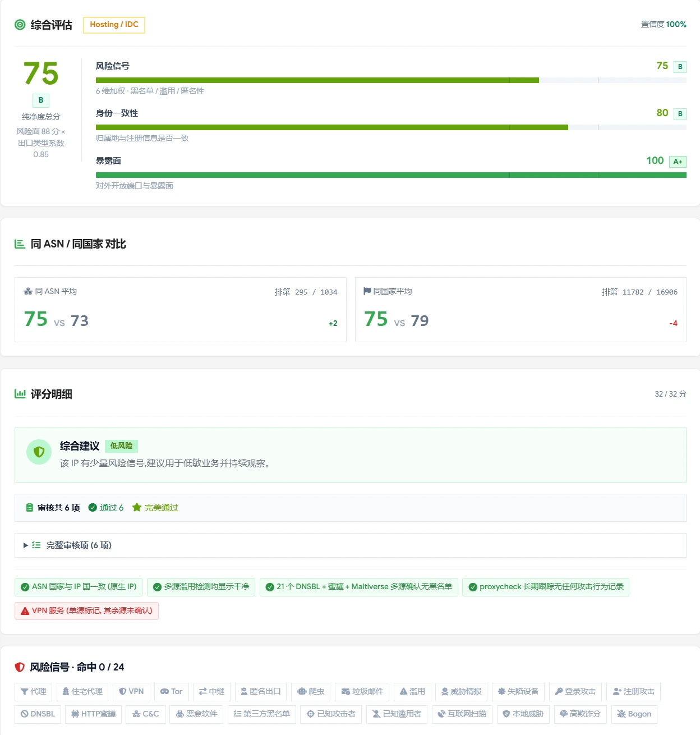The width and height of the screenshot is (700, 735).
Task: Select the C&C risk signal chip
Action: coord(145,714)
